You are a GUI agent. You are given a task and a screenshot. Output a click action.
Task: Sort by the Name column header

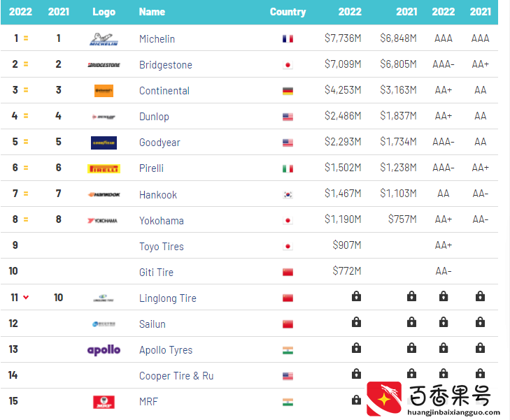tap(152, 12)
